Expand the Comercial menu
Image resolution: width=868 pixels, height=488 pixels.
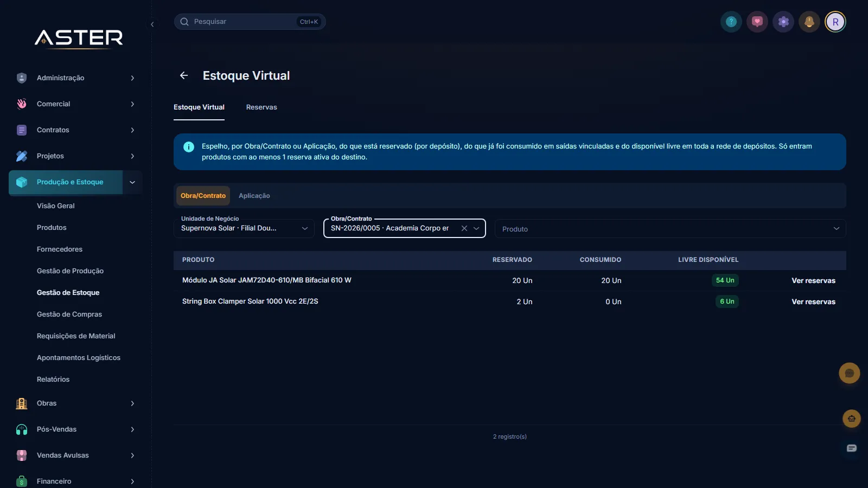[x=132, y=104]
